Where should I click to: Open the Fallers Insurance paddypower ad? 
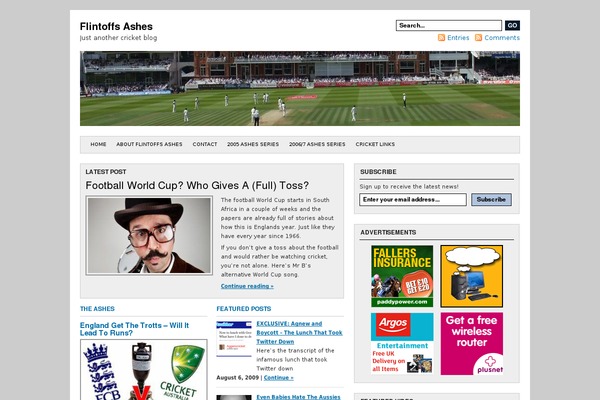[402, 276]
